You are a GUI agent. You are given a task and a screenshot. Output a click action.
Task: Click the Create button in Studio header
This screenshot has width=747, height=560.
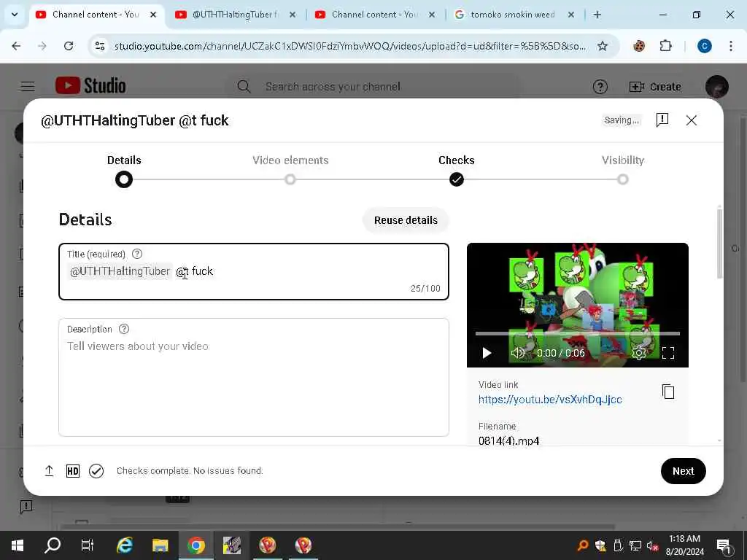click(x=655, y=87)
